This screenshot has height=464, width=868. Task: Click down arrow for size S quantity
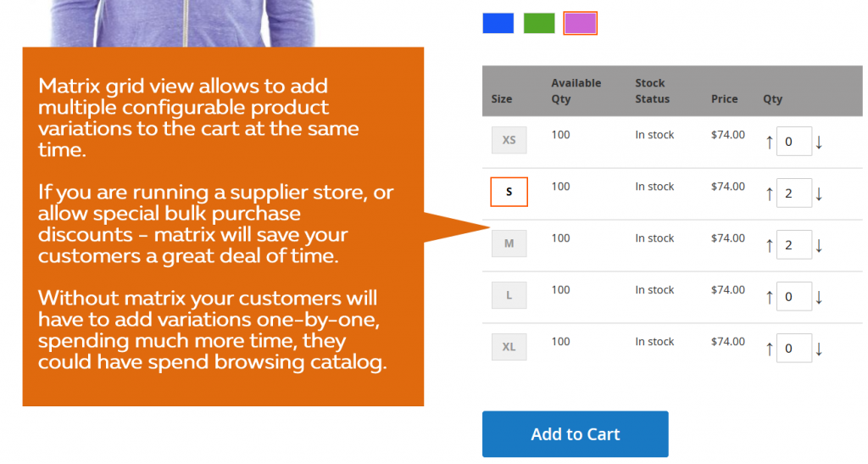pyautogui.click(x=819, y=194)
